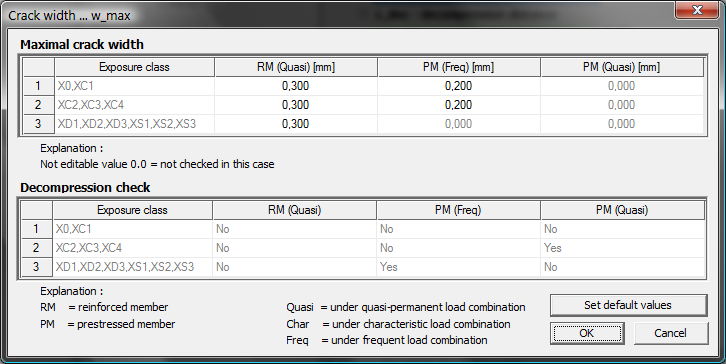Click XC2,XC3,XC4 cell in Maximal crack width table
Viewport: 726px width, 364px height.
tap(134, 105)
